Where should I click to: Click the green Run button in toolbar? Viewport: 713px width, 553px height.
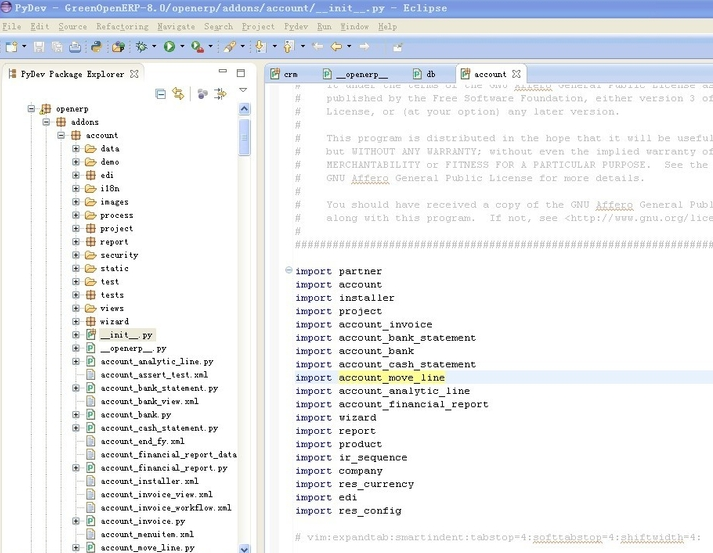(169, 46)
